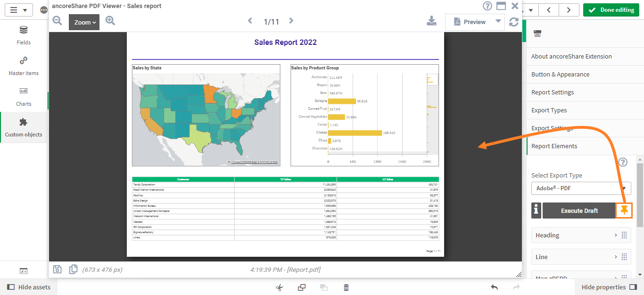This screenshot has width=644, height=295.
Task: Open the Select Export Type dropdown
Action: pyautogui.click(x=581, y=188)
